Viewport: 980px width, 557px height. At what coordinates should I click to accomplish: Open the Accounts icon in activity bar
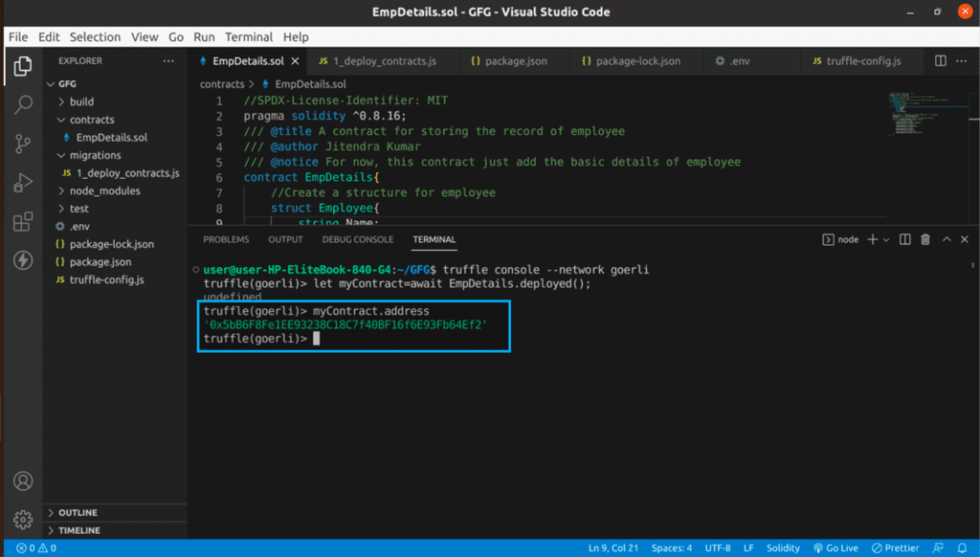click(23, 480)
